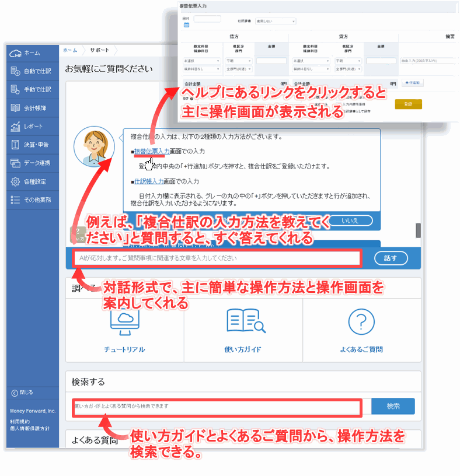This screenshot has width=460, height=476.
Task: Click the 話す button
Action: 391,258
